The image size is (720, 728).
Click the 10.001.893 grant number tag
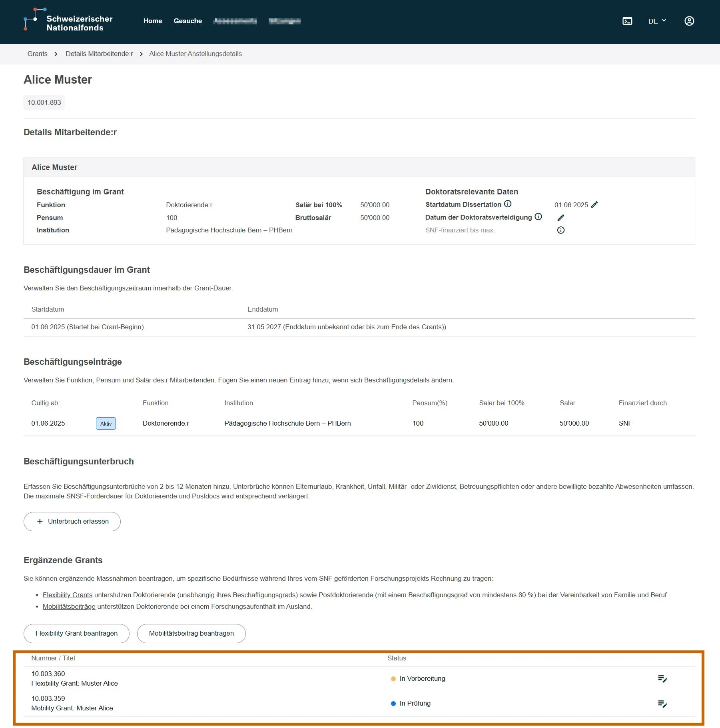[x=44, y=103]
